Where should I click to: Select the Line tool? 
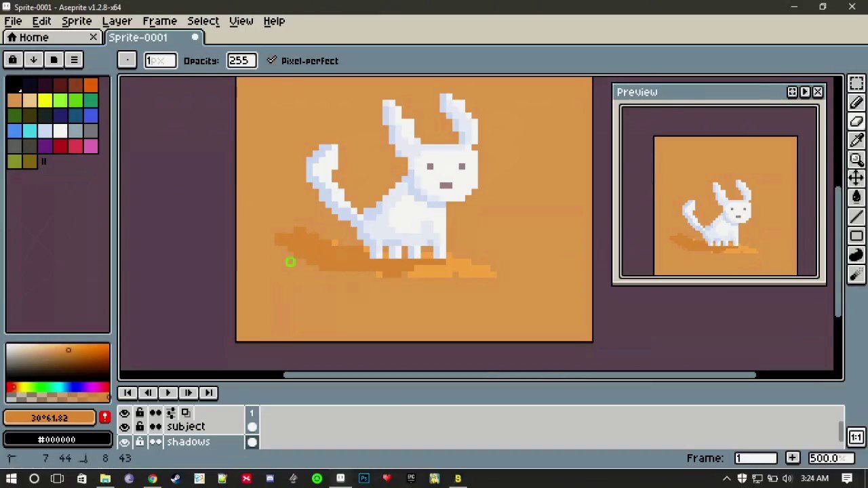tap(856, 217)
